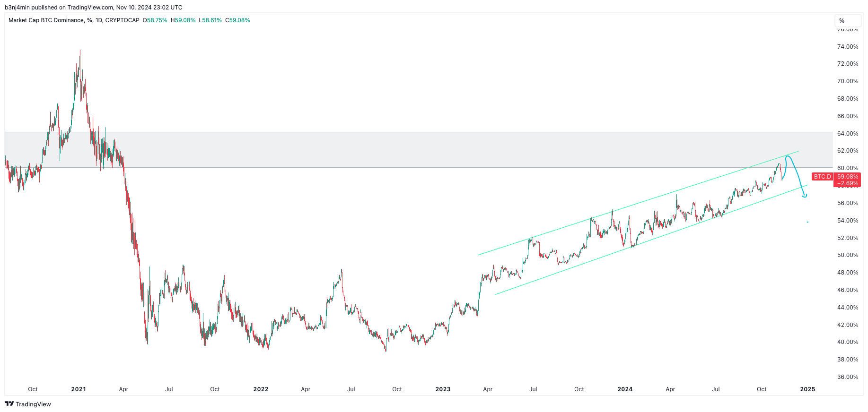The image size is (868, 412).
Task: Click the 62.00% price axis label
Action: click(848, 151)
